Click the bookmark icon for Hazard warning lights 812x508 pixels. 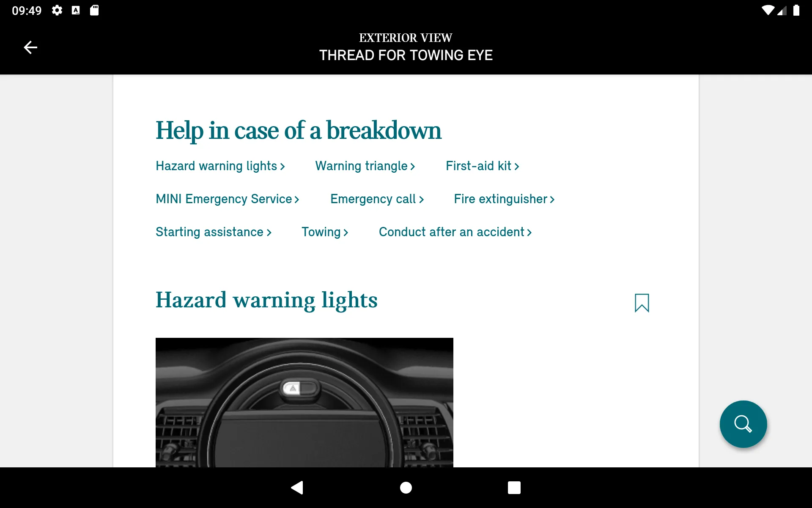tap(642, 303)
